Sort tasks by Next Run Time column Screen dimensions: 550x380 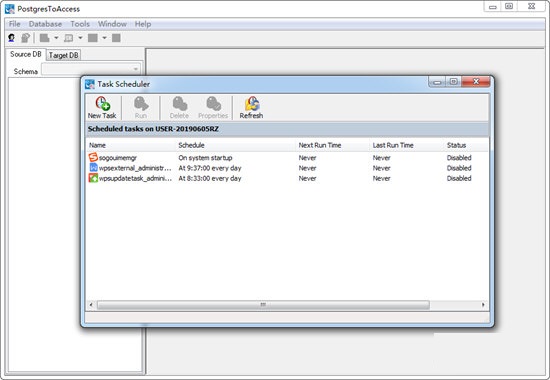coord(320,145)
